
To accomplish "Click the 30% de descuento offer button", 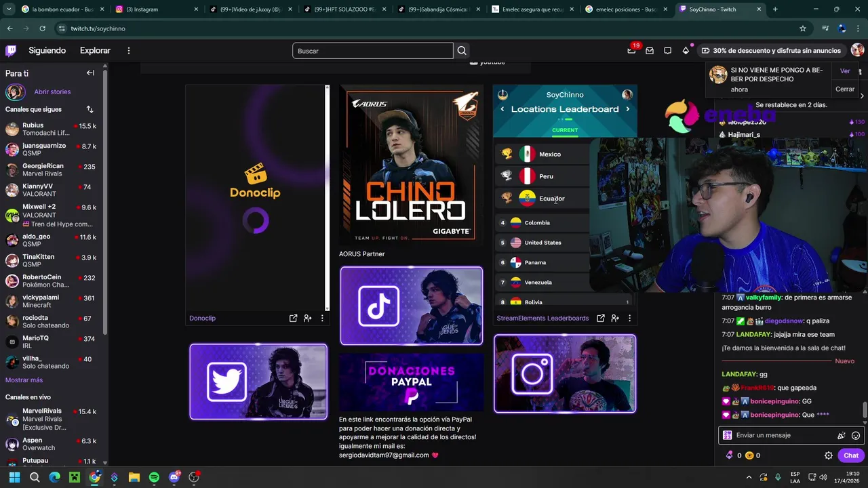I will (772, 51).
